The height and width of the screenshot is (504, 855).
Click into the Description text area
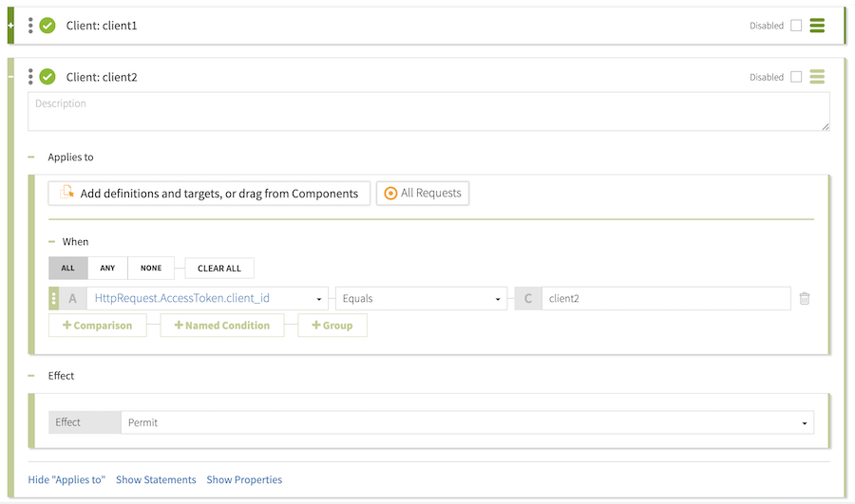[x=428, y=111]
